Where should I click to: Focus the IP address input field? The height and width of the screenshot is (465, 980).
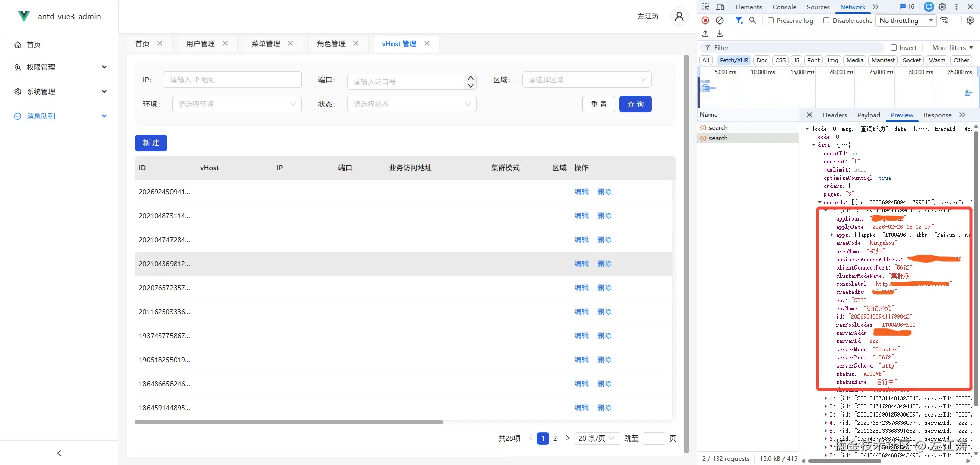[233, 80]
